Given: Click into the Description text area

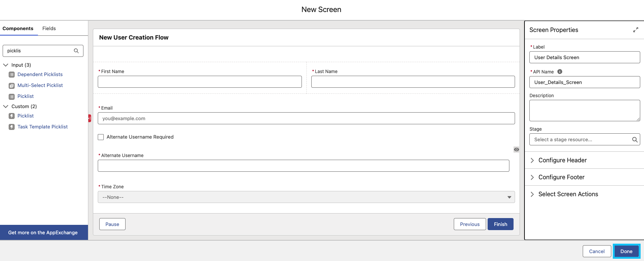Looking at the screenshot, I should tap(584, 110).
